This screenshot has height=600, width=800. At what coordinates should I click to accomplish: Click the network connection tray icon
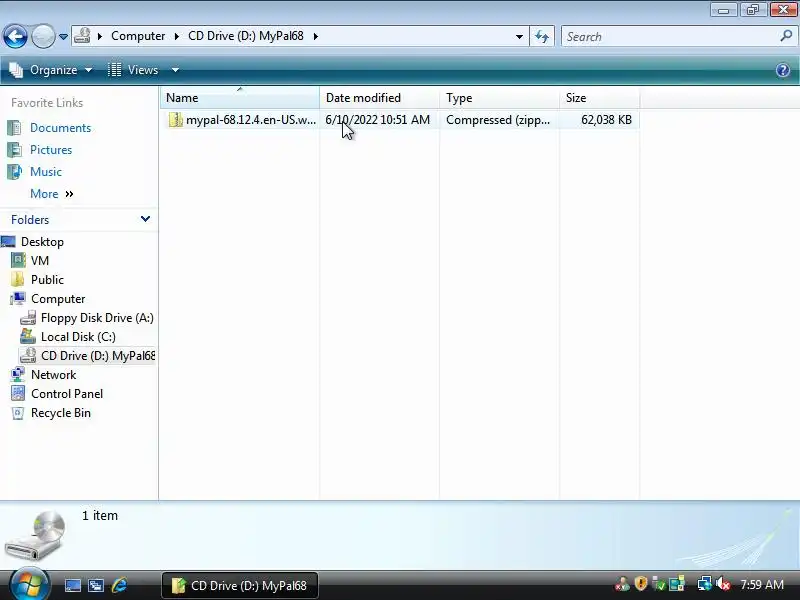click(704, 583)
